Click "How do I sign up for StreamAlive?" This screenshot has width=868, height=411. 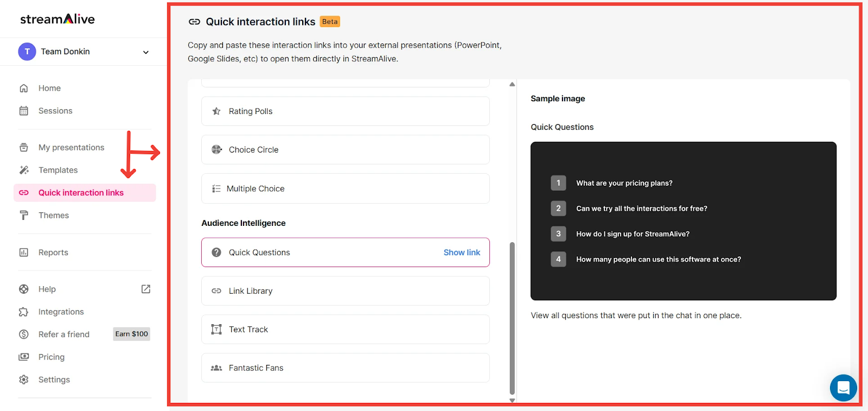pyautogui.click(x=633, y=234)
